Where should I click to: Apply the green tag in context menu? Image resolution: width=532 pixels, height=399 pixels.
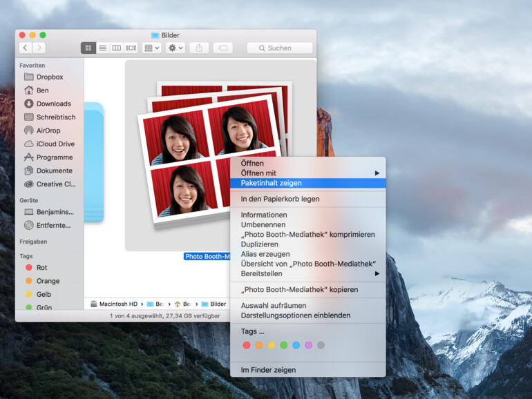[284, 345]
